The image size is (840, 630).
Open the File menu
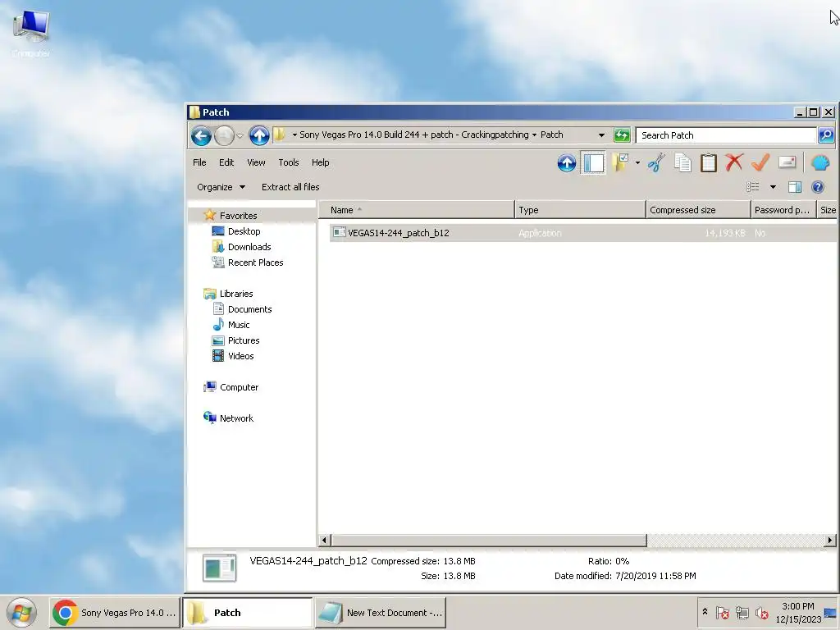tap(199, 162)
